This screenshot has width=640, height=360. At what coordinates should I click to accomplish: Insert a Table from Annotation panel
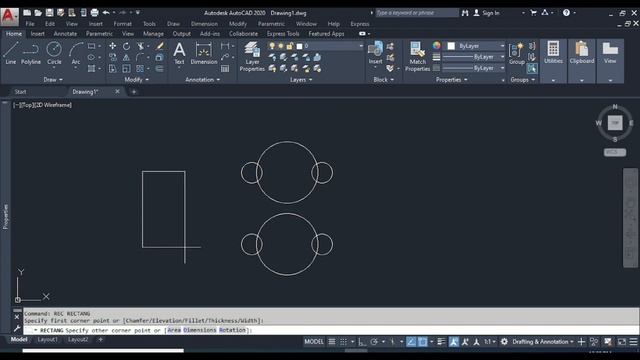(225, 69)
